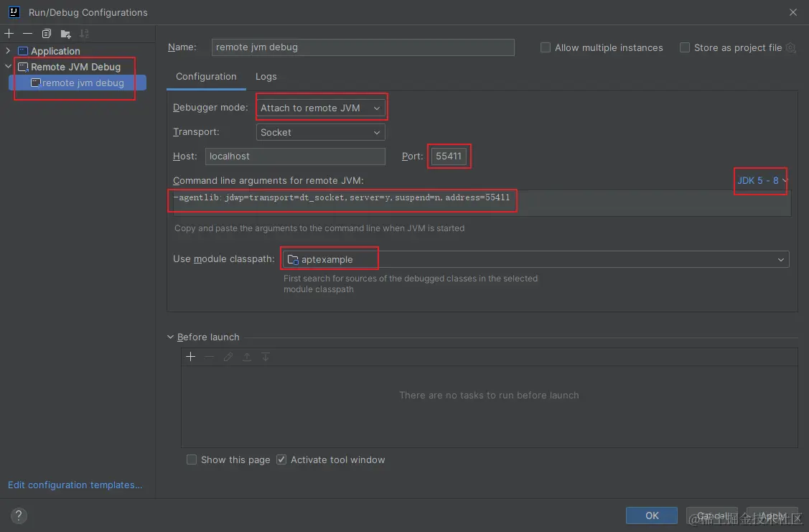Add a Before launch task
Screen dimensions: 809x532
(191, 357)
